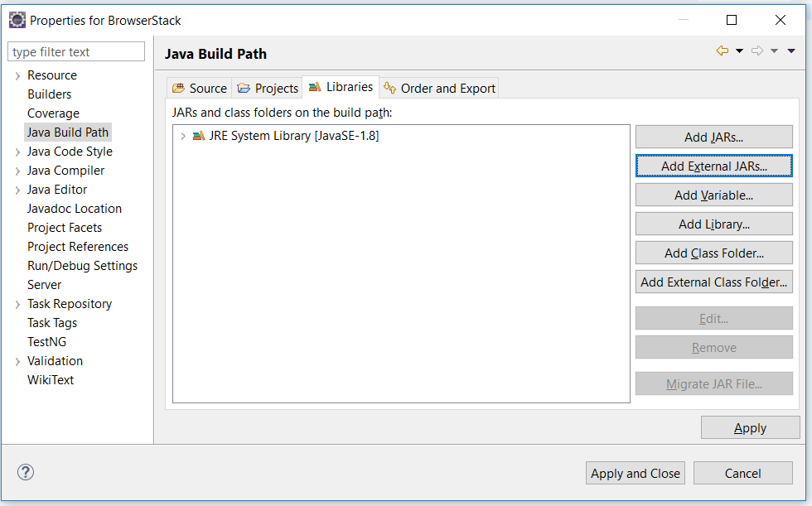Focus the type filter text field
812x506 pixels.
point(76,51)
